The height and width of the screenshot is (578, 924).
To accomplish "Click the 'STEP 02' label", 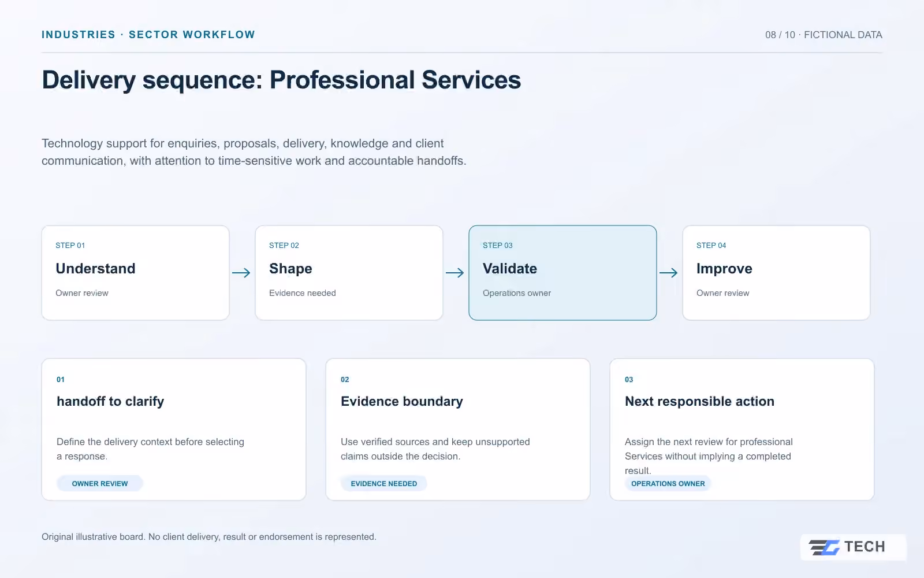I will tap(284, 245).
